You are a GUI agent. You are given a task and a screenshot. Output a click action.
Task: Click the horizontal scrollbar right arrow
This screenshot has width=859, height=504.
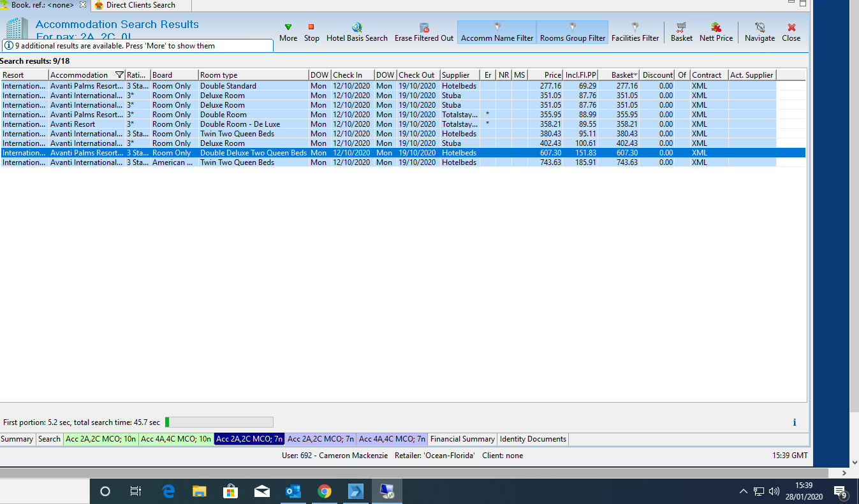pos(845,473)
